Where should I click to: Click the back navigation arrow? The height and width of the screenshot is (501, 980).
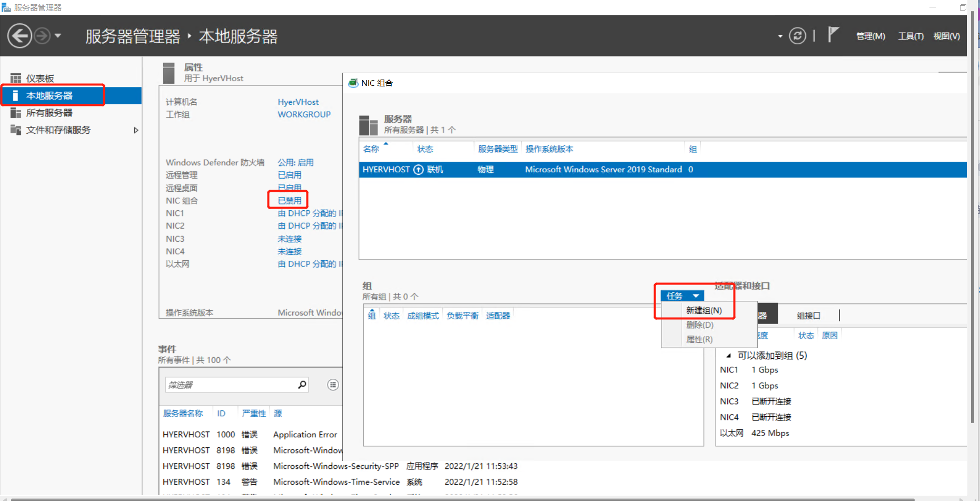coord(19,36)
